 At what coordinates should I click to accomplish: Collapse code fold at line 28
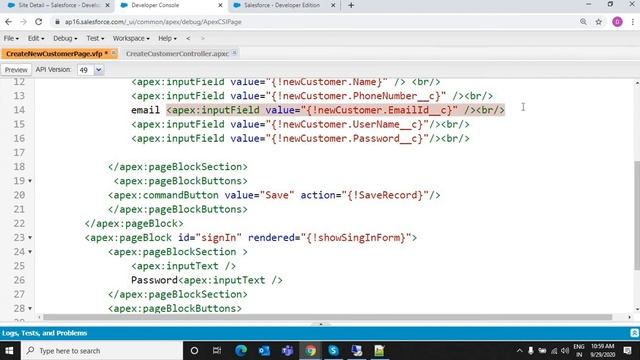[30, 309]
